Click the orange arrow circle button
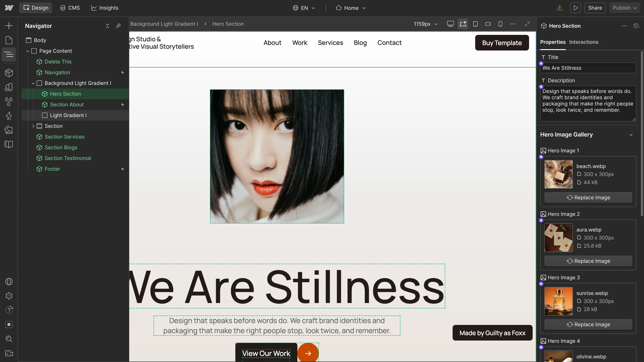Screen dimensions: 644x362 308,353
